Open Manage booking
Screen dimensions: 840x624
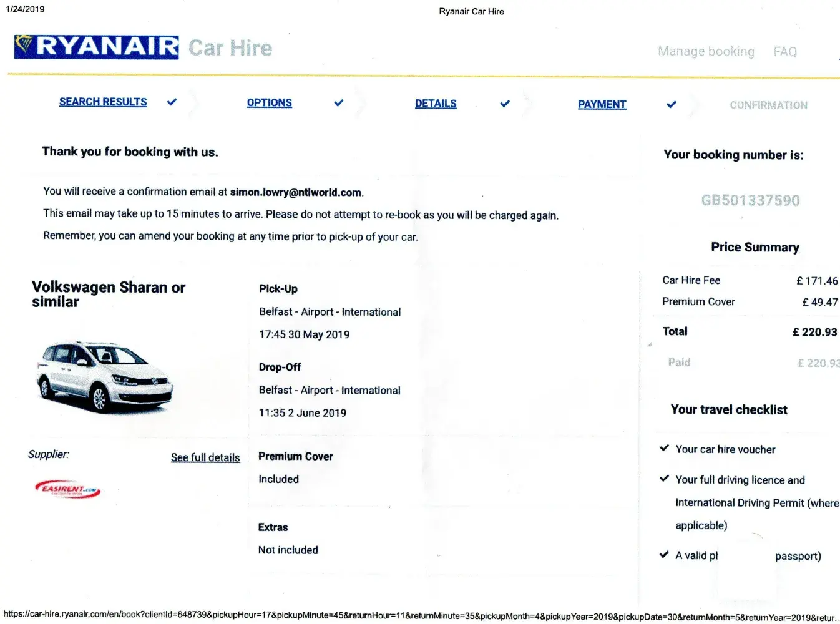tap(706, 51)
